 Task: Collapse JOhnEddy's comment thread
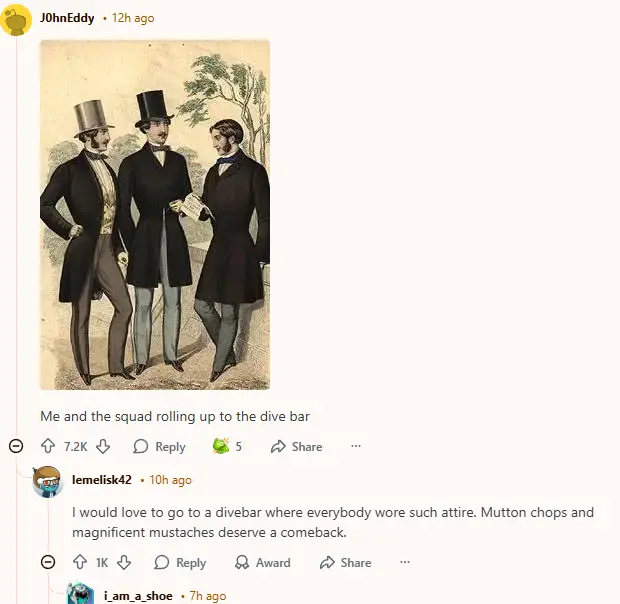16,446
